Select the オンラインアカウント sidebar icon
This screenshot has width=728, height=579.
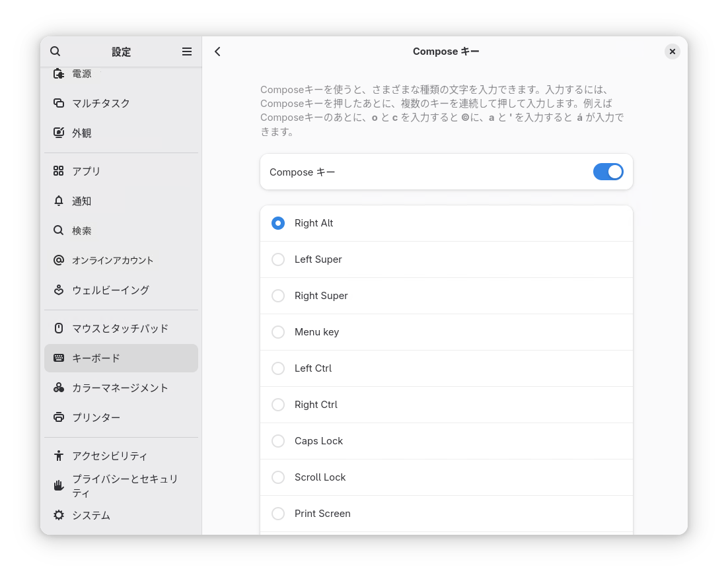(x=60, y=260)
